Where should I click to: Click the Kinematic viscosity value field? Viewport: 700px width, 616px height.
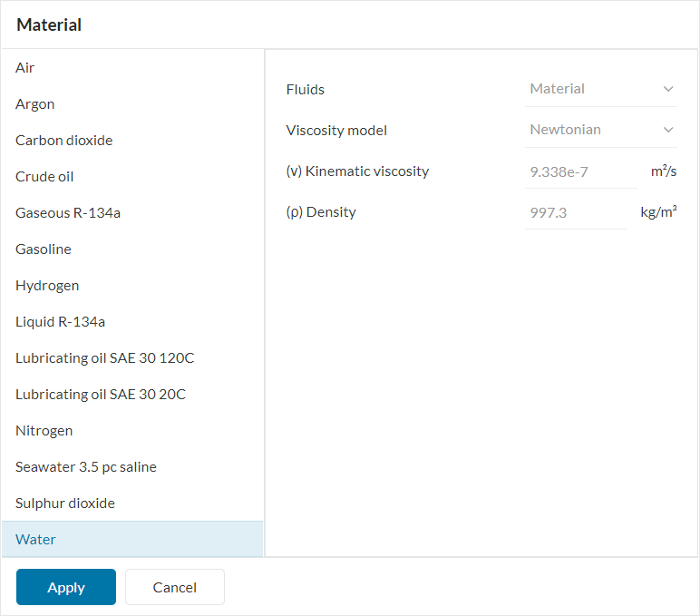(x=580, y=171)
